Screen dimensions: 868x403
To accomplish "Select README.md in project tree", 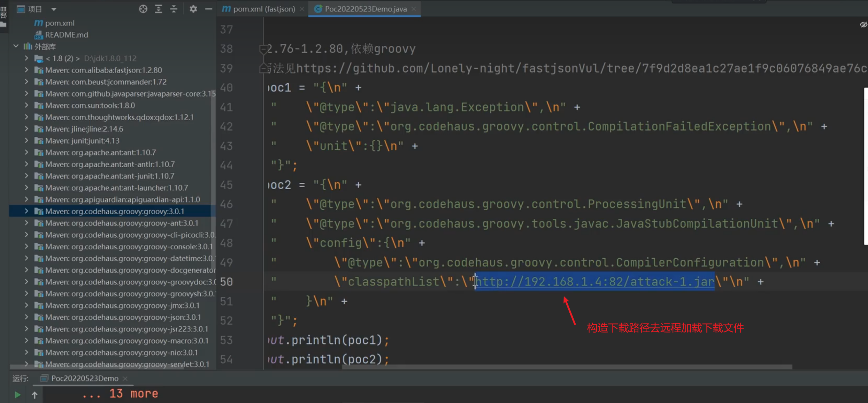I will [66, 35].
